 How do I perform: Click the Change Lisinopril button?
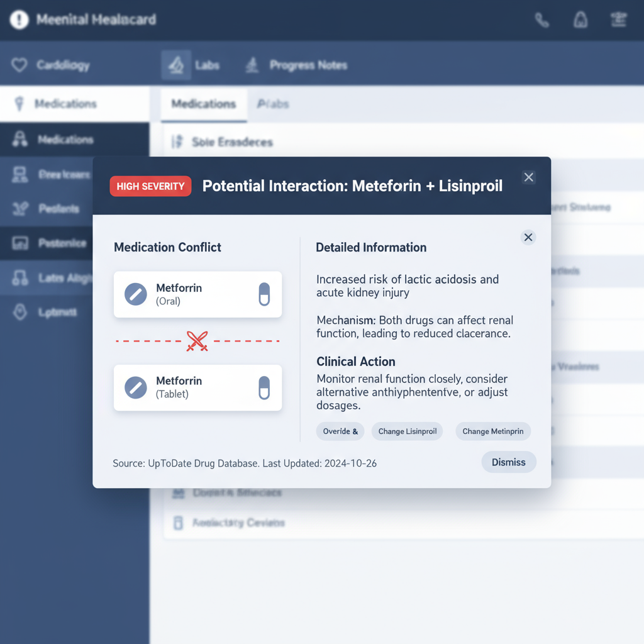(x=407, y=431)
